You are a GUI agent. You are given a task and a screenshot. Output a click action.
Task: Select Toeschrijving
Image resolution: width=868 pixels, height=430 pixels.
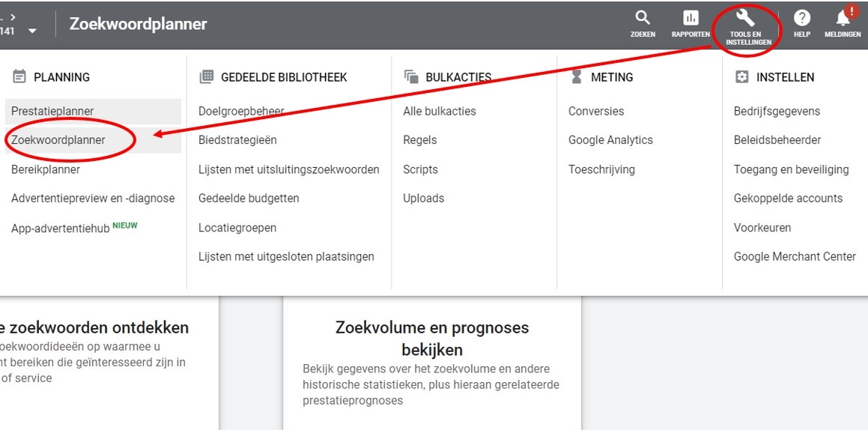click(601, 169)
